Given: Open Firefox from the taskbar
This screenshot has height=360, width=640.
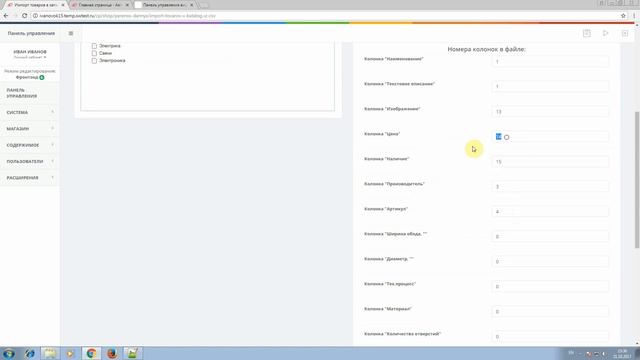Looking at the screenshot, I should tap(112, 353).
